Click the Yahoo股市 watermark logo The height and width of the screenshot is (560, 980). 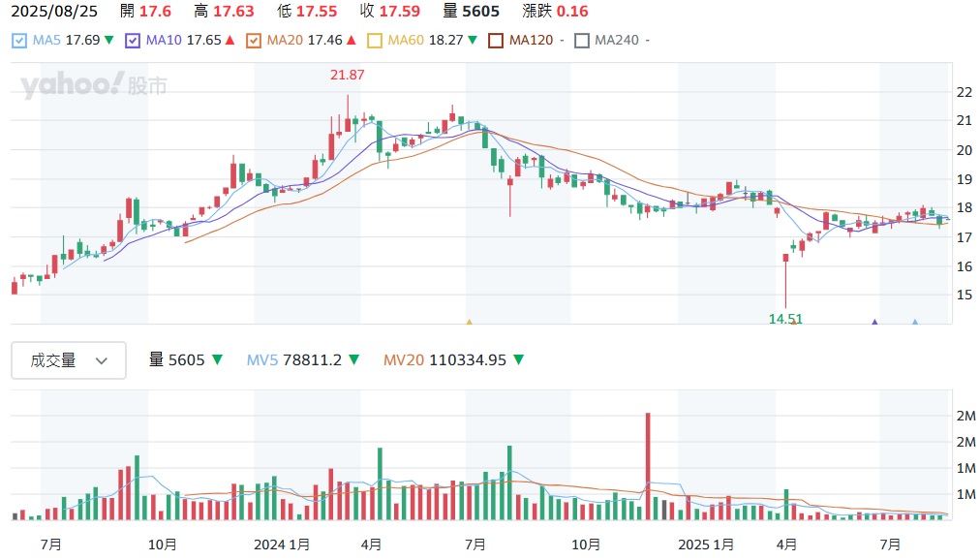tap(94, 85)
